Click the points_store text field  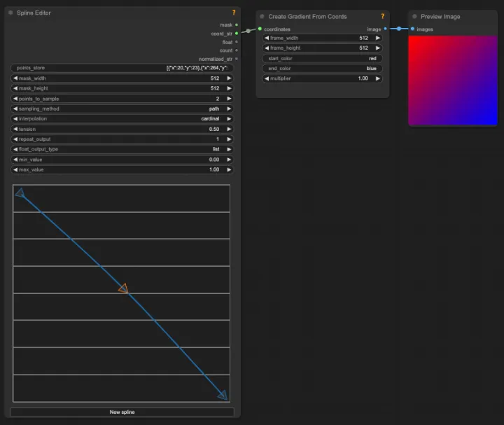pyautogui.click(x=122, y=68)
